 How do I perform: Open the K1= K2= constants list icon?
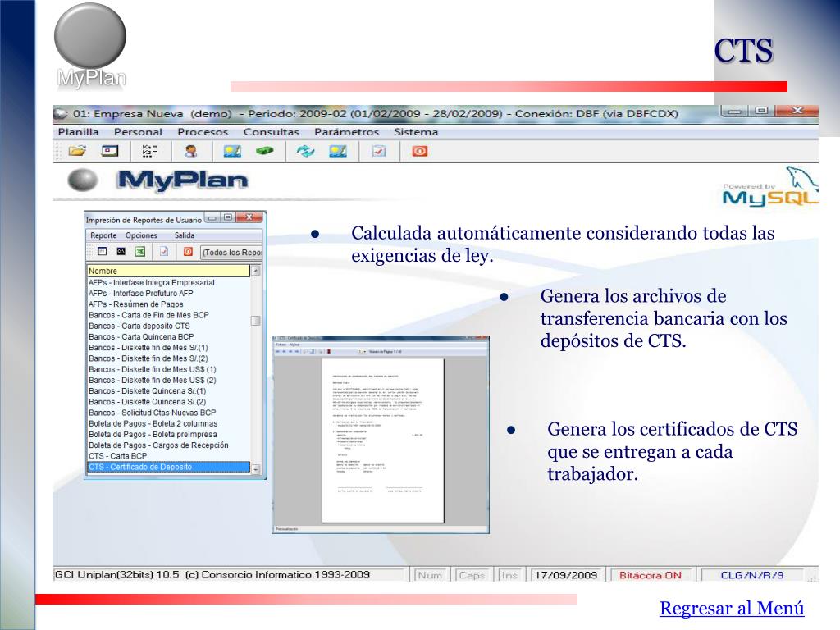click(x=149, y=151)
